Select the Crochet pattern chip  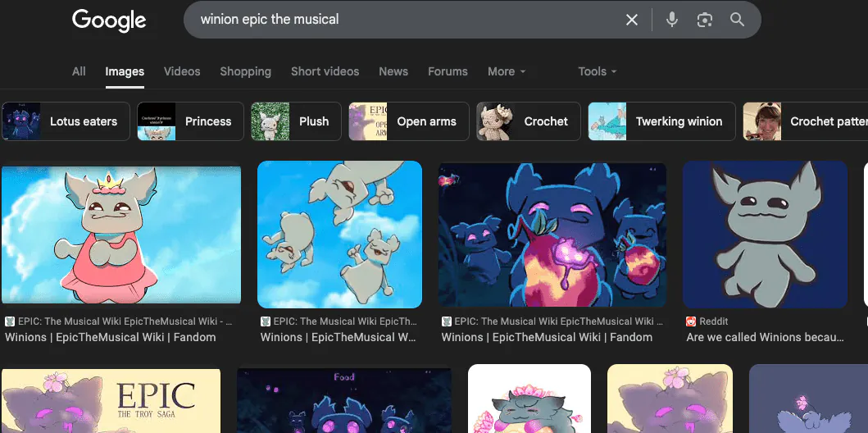click(806, 121)
